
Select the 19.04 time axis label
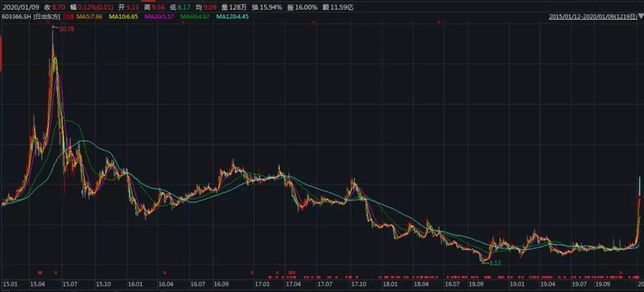tap(548, 284)
